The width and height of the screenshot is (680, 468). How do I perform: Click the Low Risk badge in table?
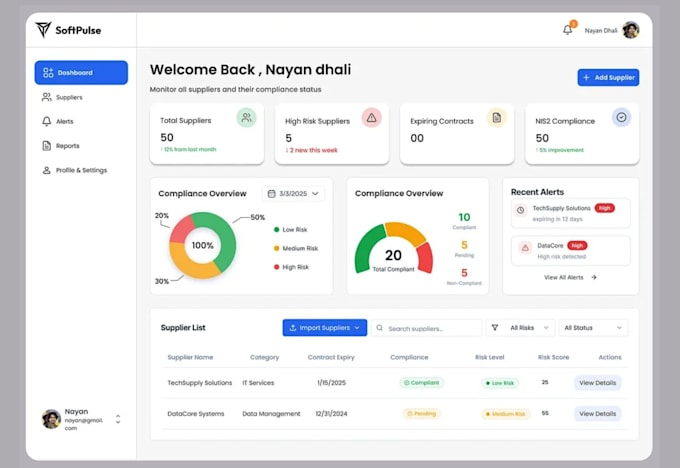[500, 383]
